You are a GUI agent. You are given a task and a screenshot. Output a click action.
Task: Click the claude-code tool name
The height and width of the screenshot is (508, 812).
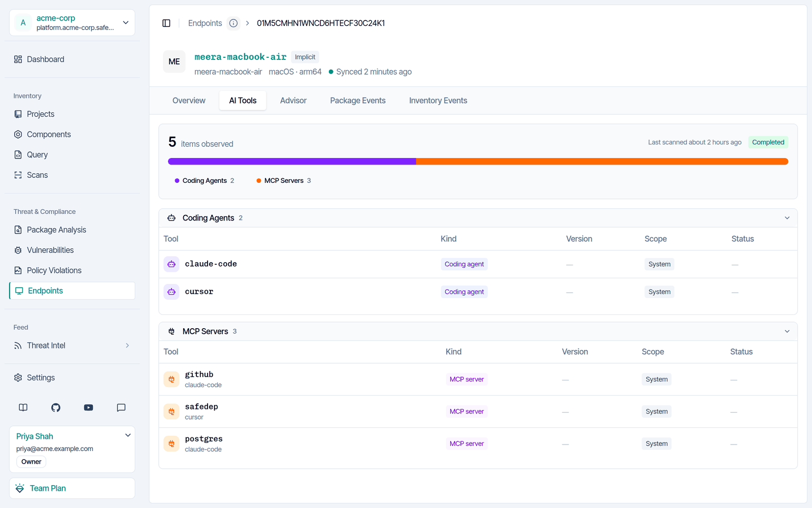pos(211,264)
